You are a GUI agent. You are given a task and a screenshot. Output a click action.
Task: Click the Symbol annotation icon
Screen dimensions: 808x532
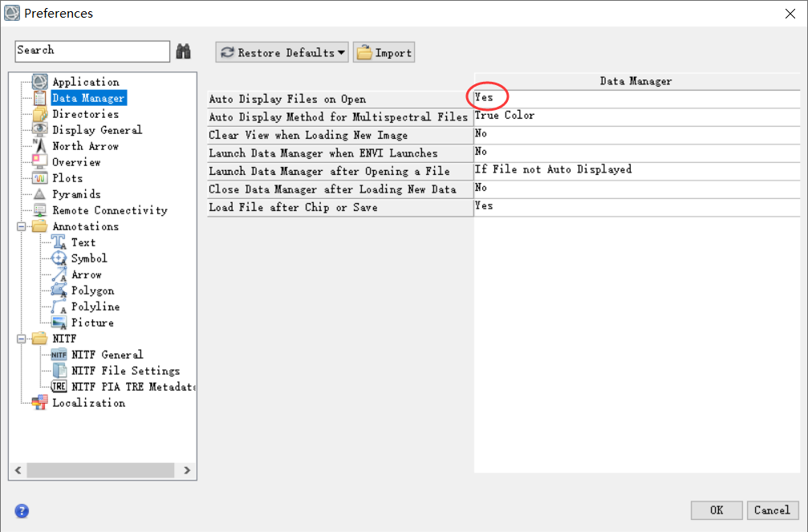coord(59,258)
